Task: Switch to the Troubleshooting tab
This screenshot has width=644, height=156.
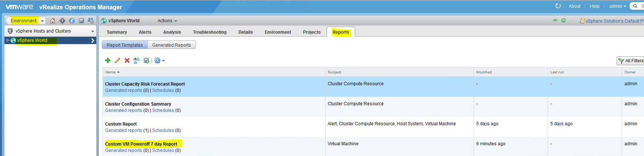Action: [210, 32]
